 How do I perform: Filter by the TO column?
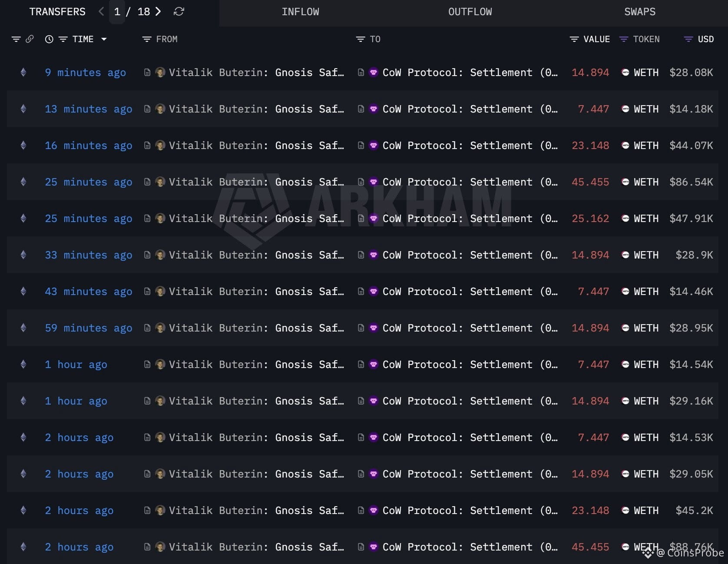361,39
